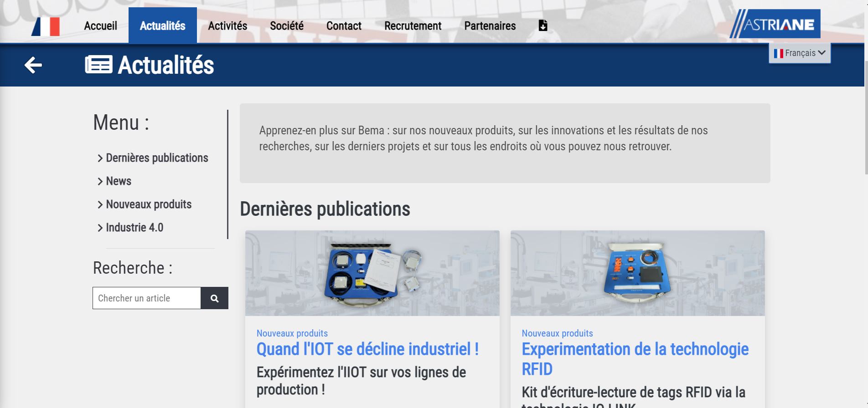
Task: Open the Recrutement menu item
Action: pyautogui.click(x=413, y=26)
